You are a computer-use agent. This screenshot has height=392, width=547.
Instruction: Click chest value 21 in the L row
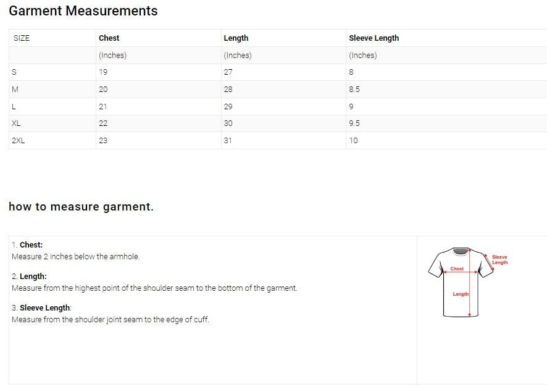click(x=103, y=106)
